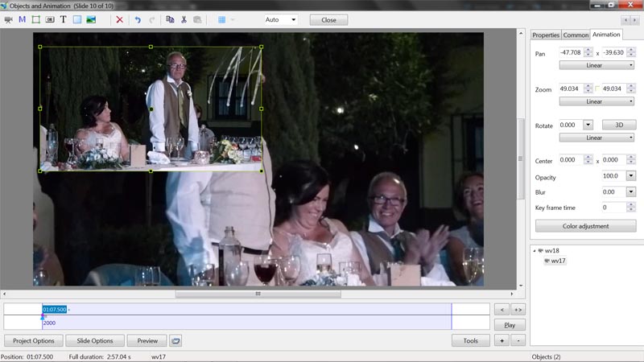This screenshot has width=644, height=362.
Task: Insert a text object with T icon
Action: click(x=64, y=19)
